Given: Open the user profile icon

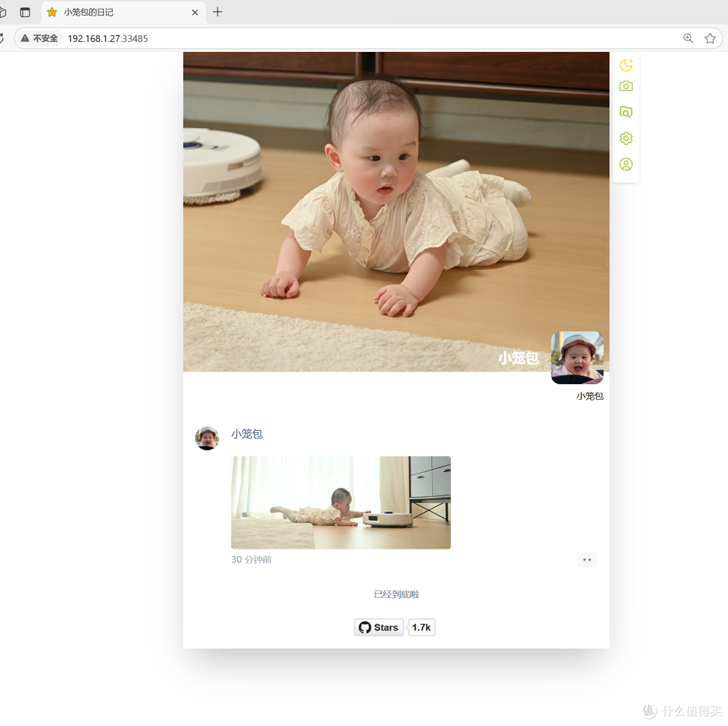Looking at the screenshot, I should (x=626, y=164).
